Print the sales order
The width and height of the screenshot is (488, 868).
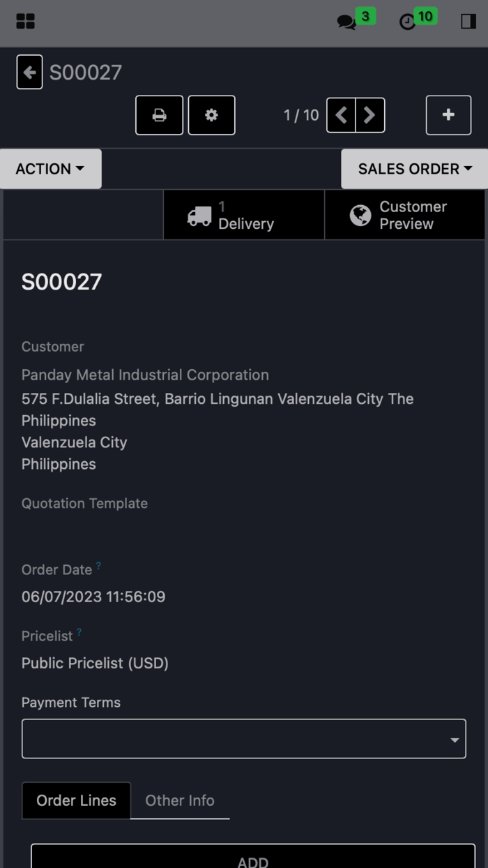(x=160, y=115)
